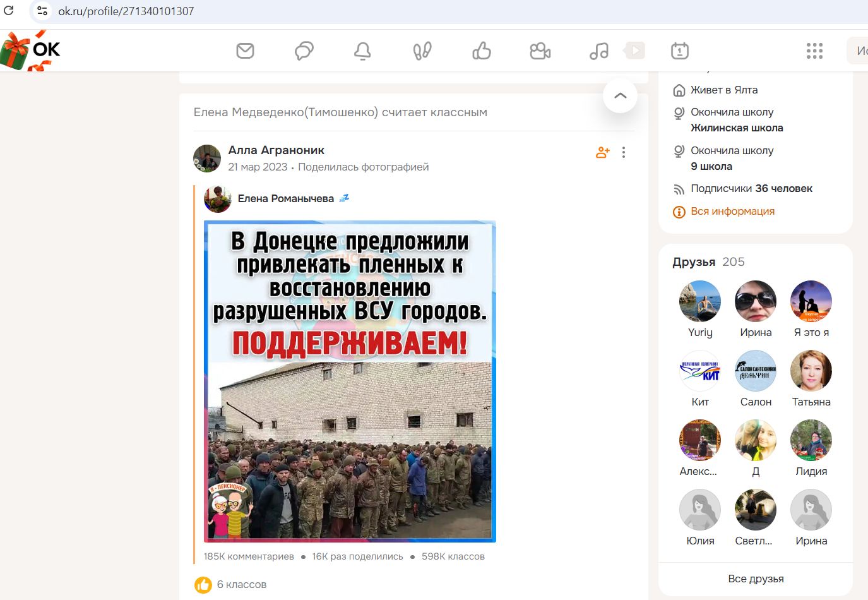
Task: Open notifications bell icon
Action: [x=362, y=51]
